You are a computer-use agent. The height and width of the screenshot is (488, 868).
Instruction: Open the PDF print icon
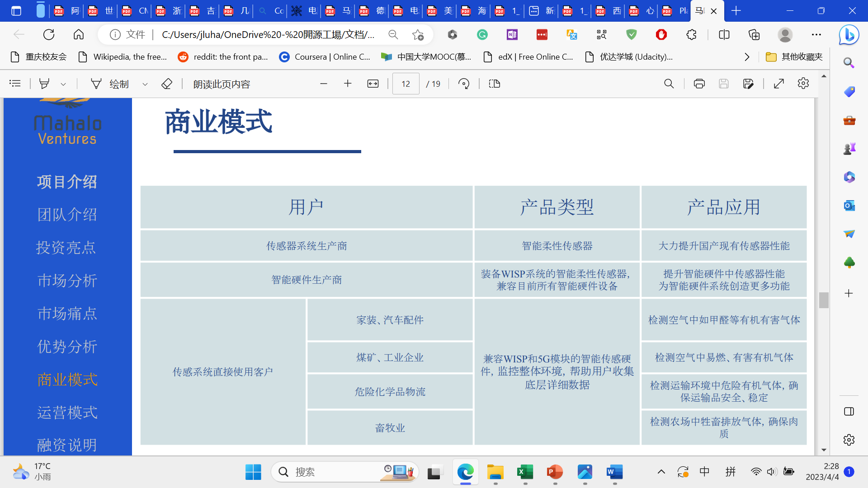699,84
